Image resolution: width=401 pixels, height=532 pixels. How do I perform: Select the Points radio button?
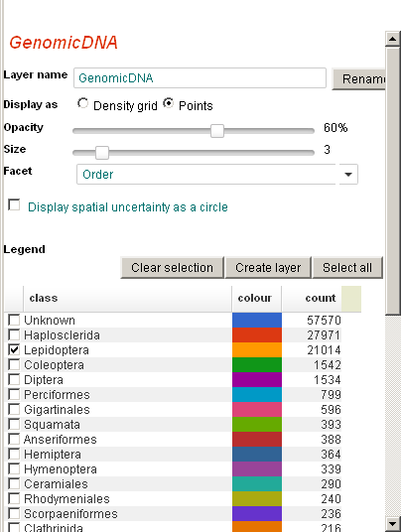coord(169,103)
